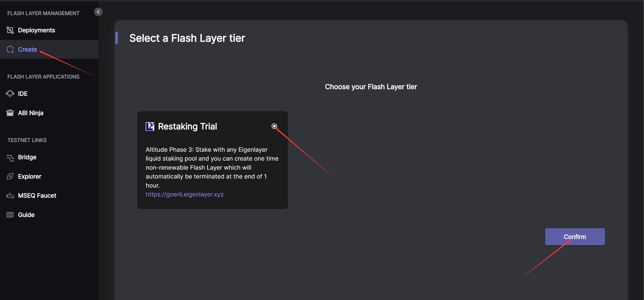The width and height of the screenshot is (644, 300).
Task: Click the TESTNET LINKS section label
Action: [27, 140]
